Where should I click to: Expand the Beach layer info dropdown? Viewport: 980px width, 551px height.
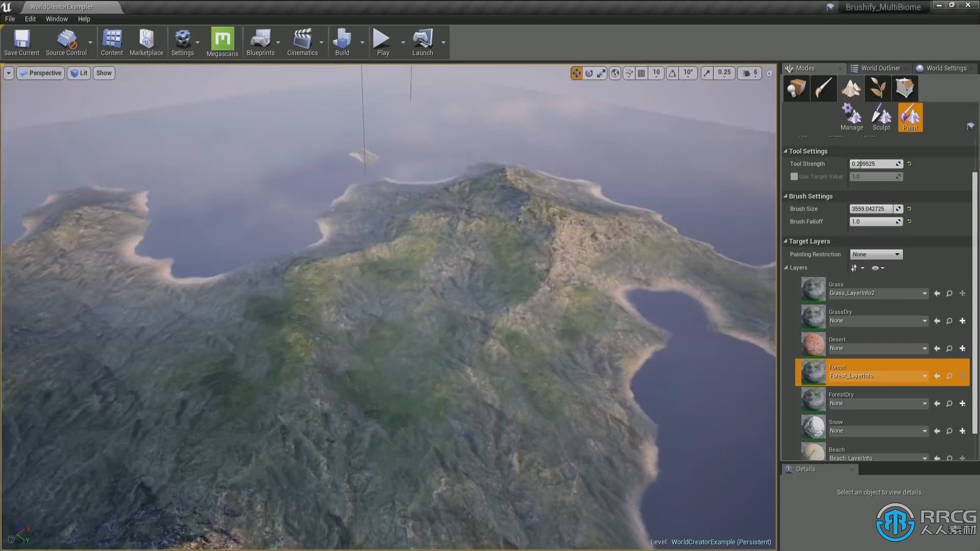(925, 458)
